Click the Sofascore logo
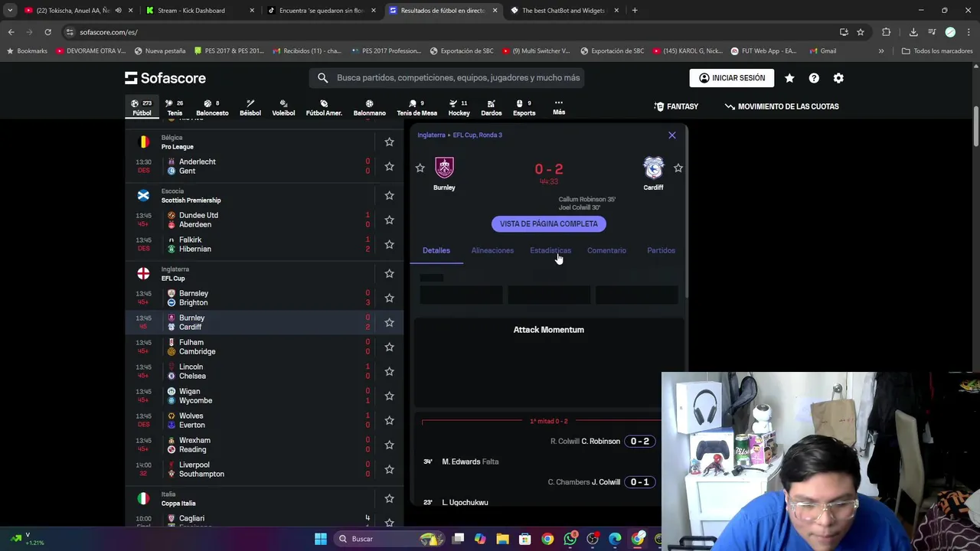 tap(165, 78)
